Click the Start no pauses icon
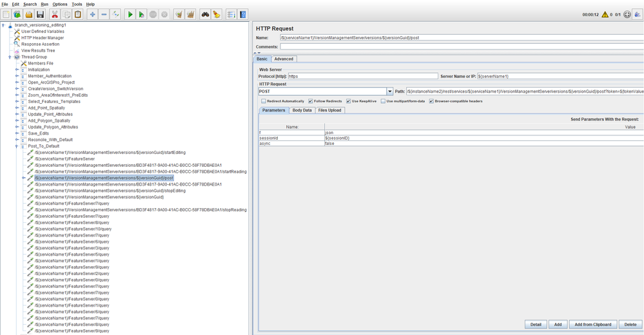The width and height of the screenshot is (644, 335). 141,14
